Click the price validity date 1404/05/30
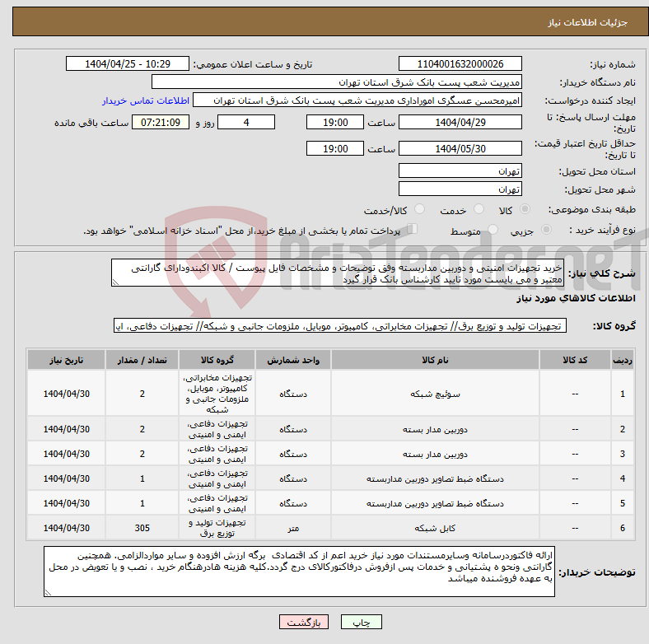This screenshot has height=644, width=649. tap(460, 148)
